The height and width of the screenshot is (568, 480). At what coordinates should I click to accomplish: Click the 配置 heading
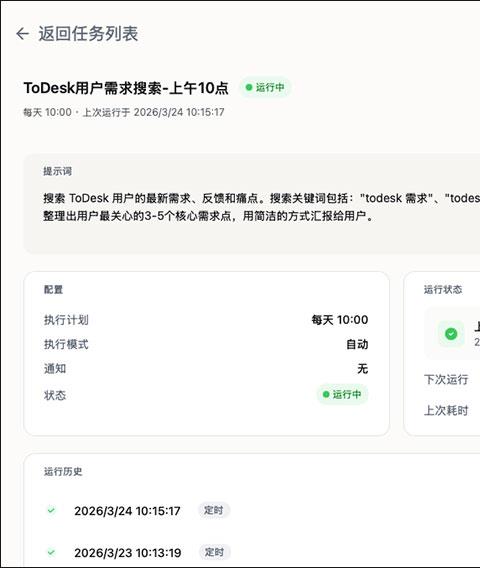[53, 289]
